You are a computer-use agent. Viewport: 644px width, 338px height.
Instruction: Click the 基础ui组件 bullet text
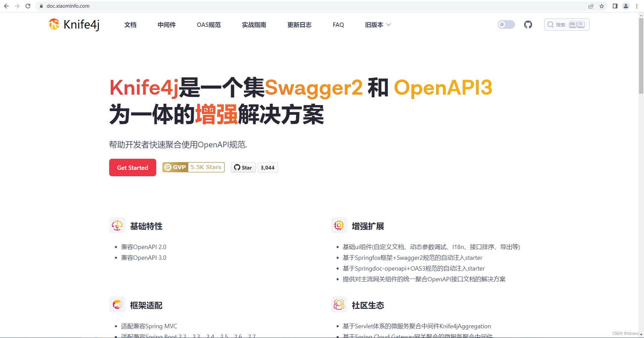[x=431, y=247]
